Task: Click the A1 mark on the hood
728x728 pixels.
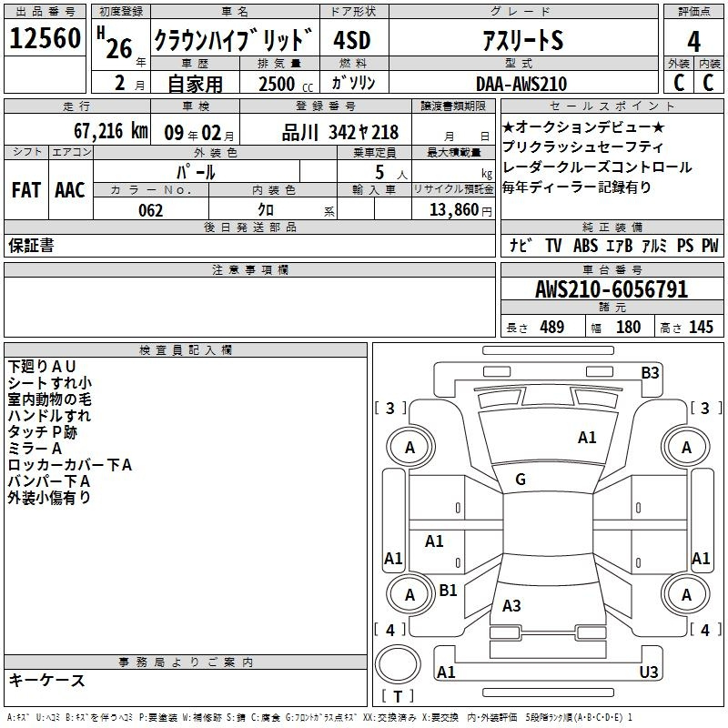Action: pyautogui.click(x=587, y=438)
